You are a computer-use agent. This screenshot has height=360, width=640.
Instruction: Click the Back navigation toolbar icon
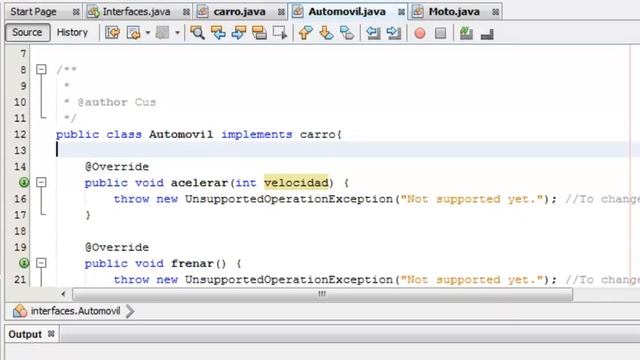point(133,33)
